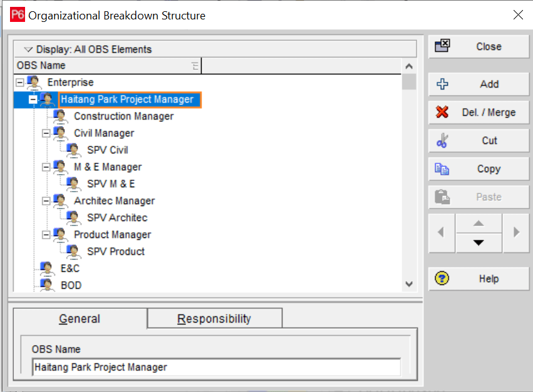Cut the selected OBS element

click(x=479, y=140)
